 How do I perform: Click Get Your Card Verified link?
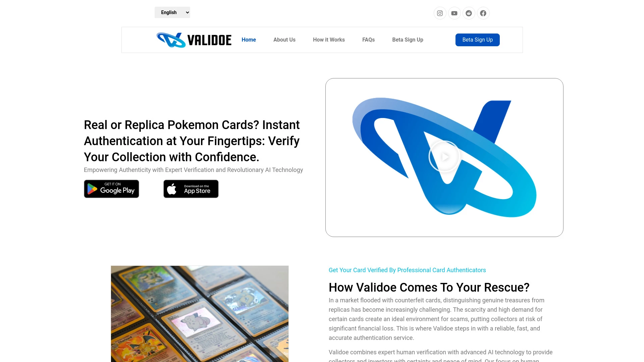point(407,270)
